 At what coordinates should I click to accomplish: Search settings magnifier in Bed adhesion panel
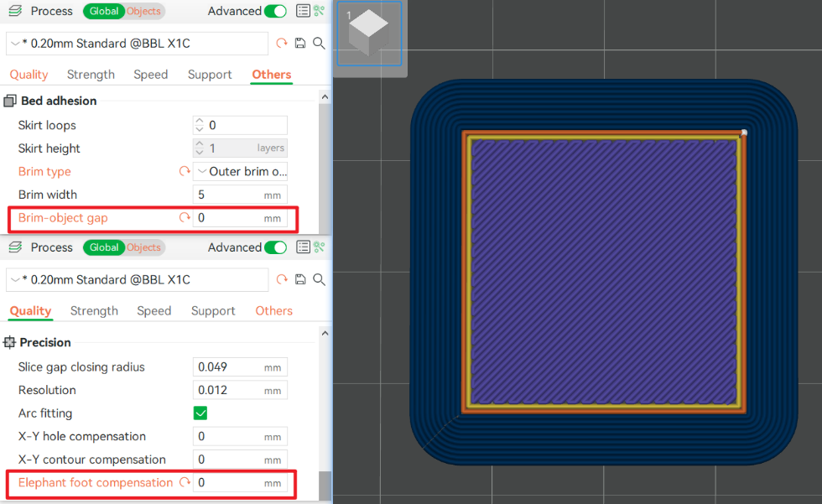pyautogui.click(x=319, y=43)
